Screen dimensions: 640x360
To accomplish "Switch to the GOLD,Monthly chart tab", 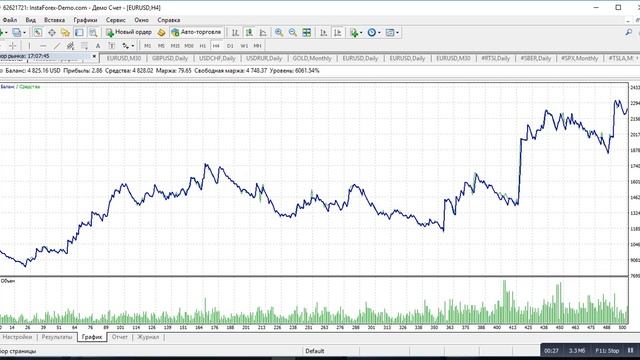I will 312,58.
